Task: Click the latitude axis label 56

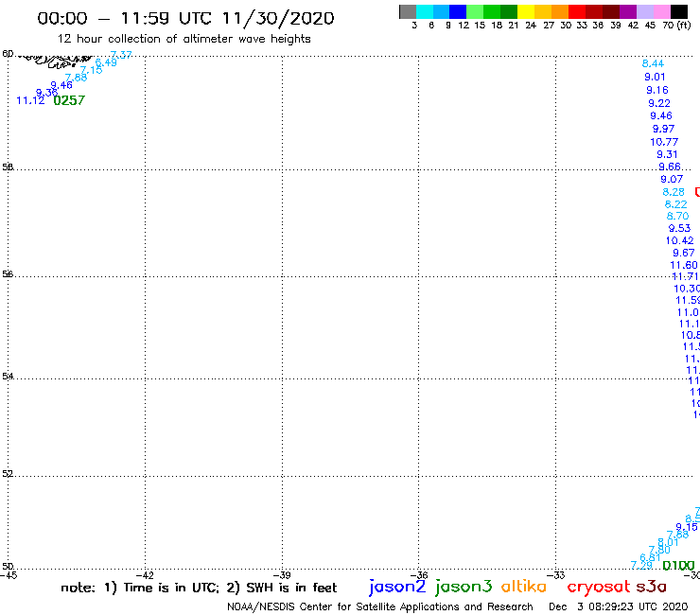Action: coord(8,274)
